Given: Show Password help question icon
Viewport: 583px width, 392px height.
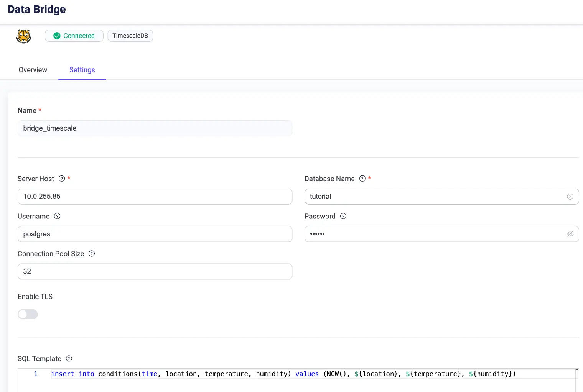Looking at the screenshot, I should (343, 216).
